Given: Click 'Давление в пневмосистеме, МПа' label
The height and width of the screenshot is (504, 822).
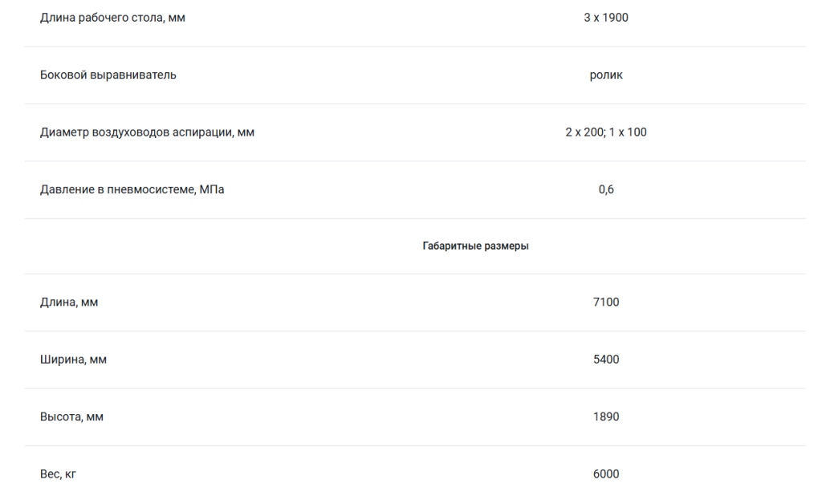Looking at the screenshot, I should 132,189.
